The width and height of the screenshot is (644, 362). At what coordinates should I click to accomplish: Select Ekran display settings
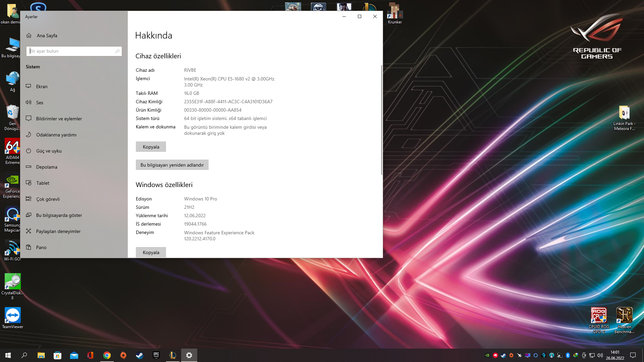coord(42,86)
